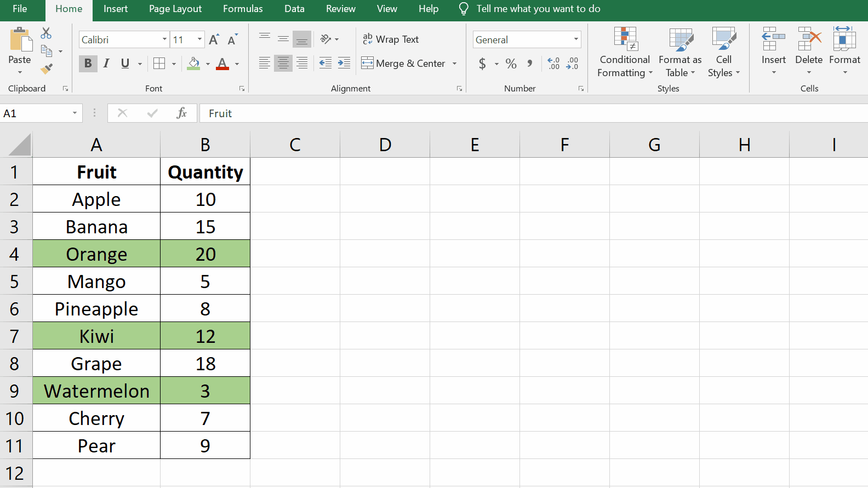Expand the Fill Color dropdown arrow
The image size is (868, 488).
[208, 64]
